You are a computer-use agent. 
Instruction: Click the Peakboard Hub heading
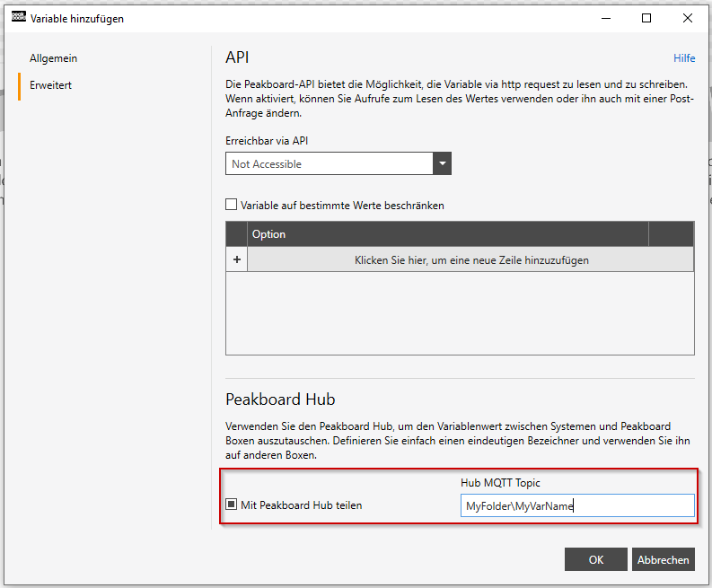[x=280, y=399]
